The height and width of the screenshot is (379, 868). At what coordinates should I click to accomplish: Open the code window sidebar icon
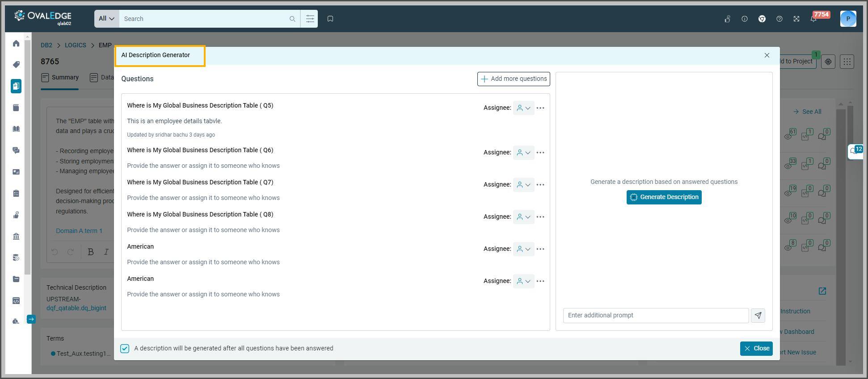[16, 300]
